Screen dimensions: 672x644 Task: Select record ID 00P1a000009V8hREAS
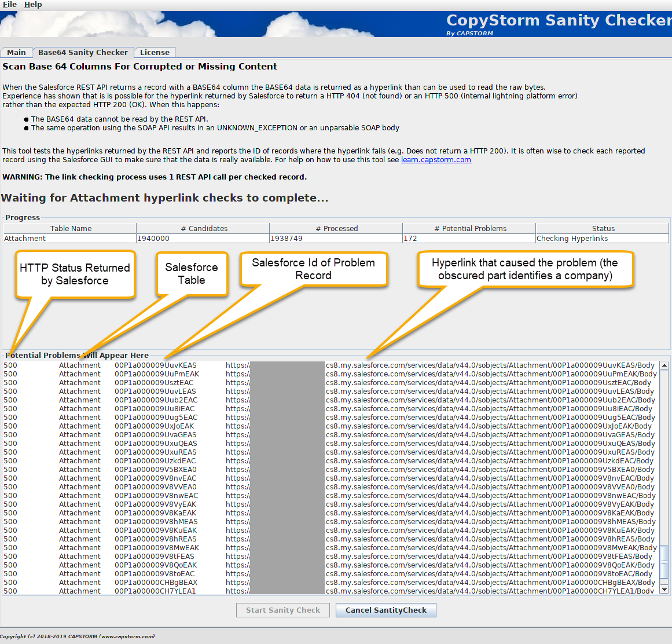(x=156, y=539)
